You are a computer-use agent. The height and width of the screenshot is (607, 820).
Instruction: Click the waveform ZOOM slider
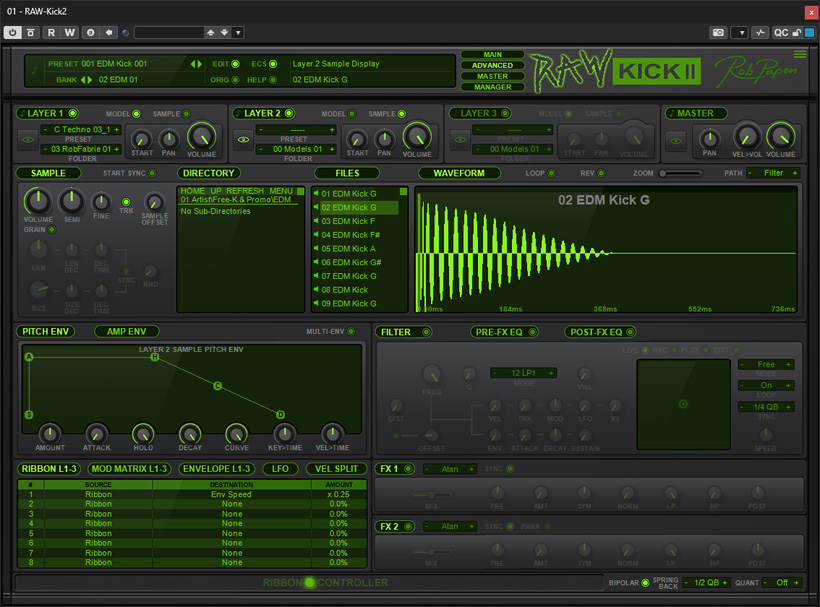point(680,173)
